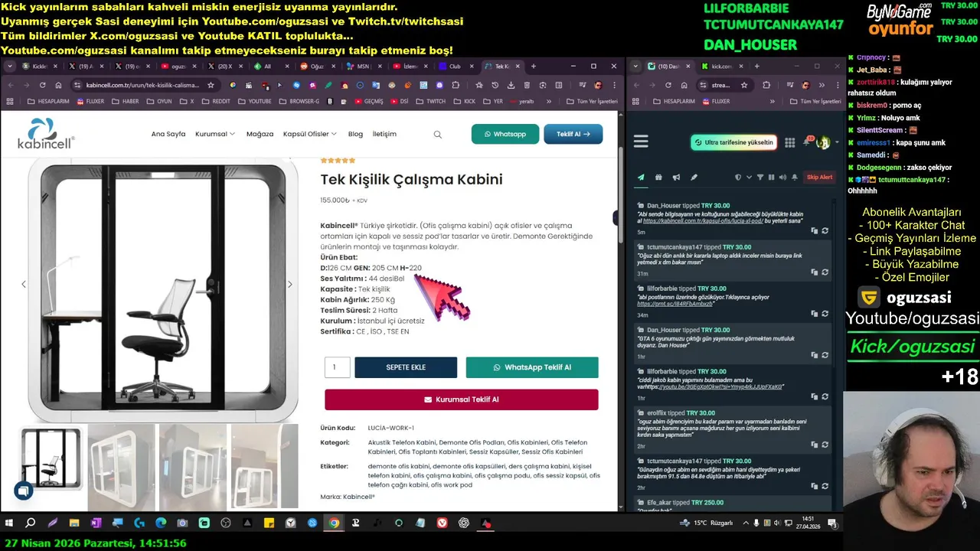Image resolution: width=980 pixels, height=551 pixels.
Task: Select the paper plane activity feed tab
Action: click(641, 177)
